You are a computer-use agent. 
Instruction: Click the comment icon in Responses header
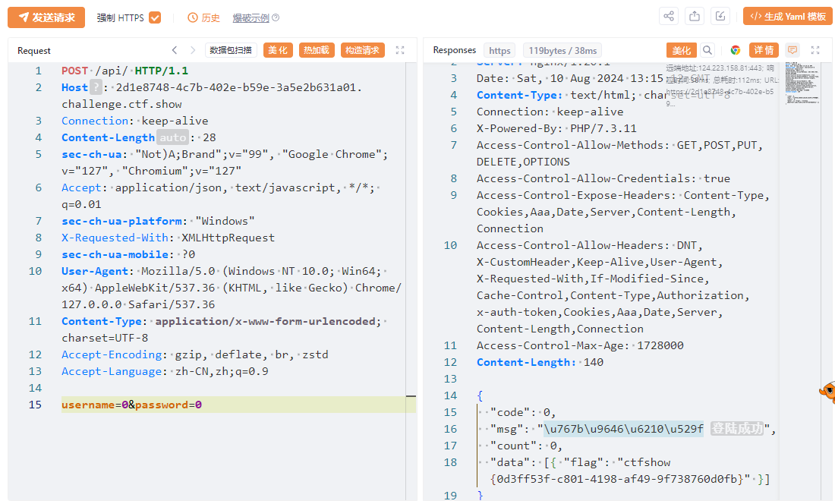pos(792,50)
